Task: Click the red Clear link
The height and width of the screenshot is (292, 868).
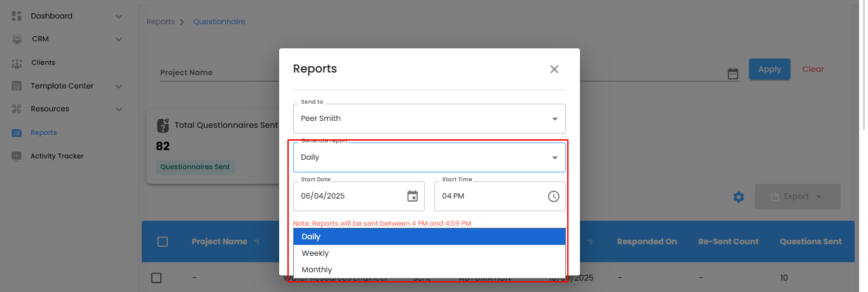Action: tap(813, 69)
